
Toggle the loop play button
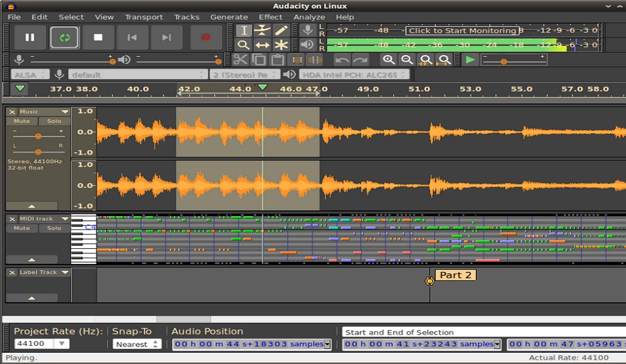pos(64,38)
